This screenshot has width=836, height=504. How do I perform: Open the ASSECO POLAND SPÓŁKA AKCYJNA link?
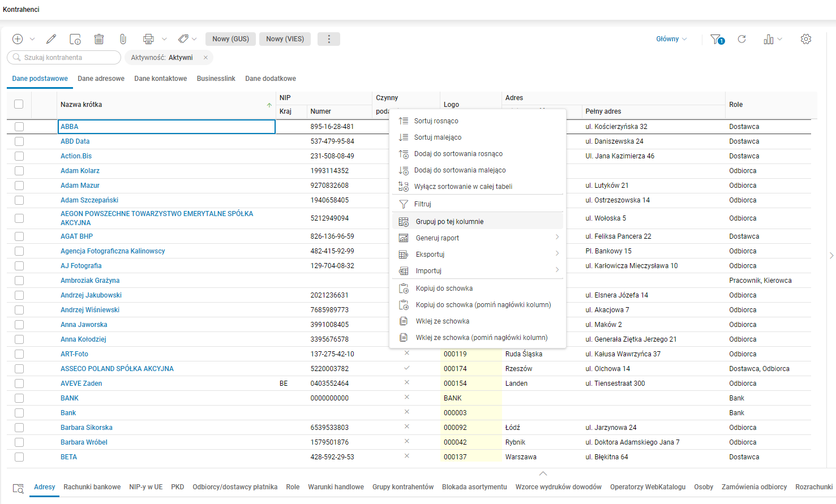117,369
